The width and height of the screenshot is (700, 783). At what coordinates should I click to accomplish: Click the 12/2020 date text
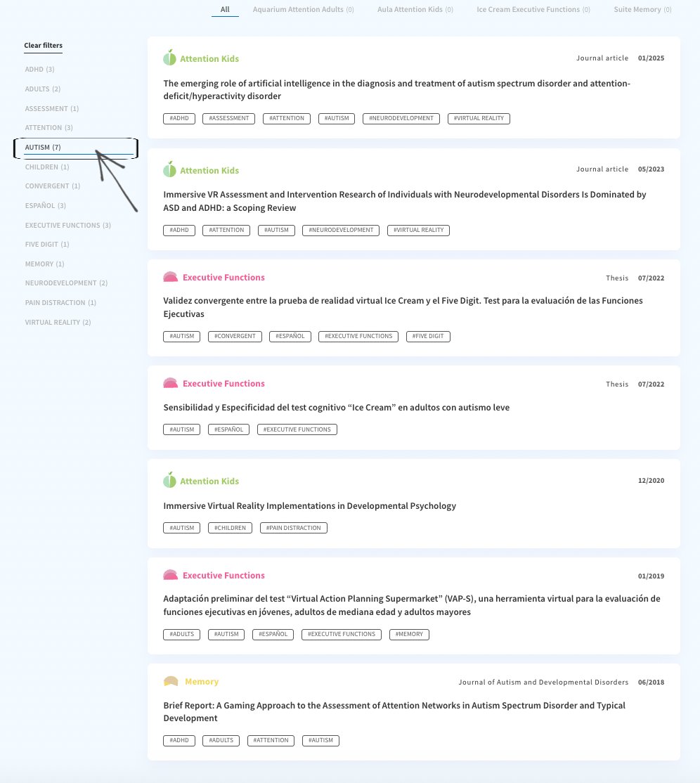point(651,480)
